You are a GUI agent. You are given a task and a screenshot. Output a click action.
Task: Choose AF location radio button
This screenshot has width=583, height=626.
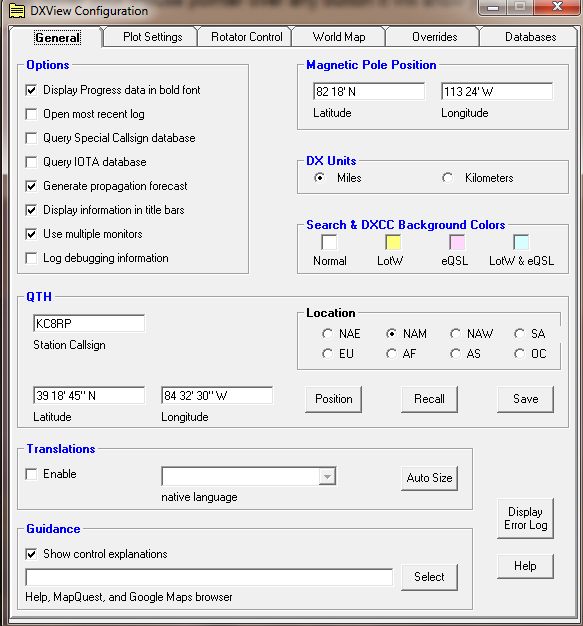[391, 353]
